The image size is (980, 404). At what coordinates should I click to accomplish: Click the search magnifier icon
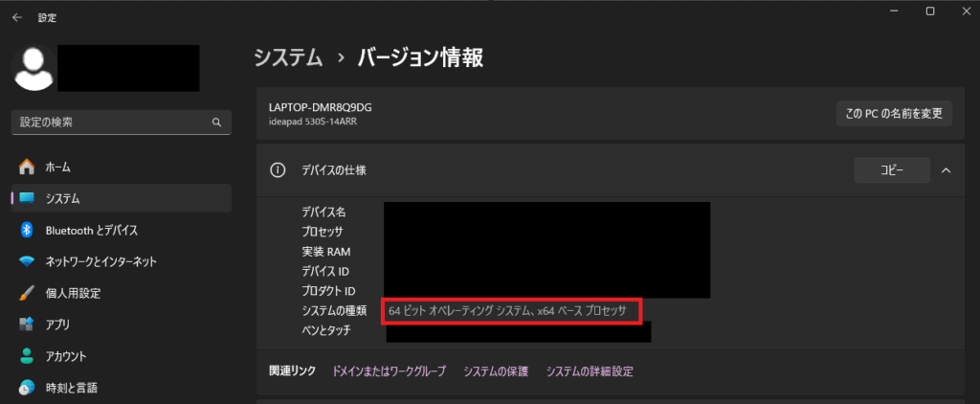pos(217,123)
